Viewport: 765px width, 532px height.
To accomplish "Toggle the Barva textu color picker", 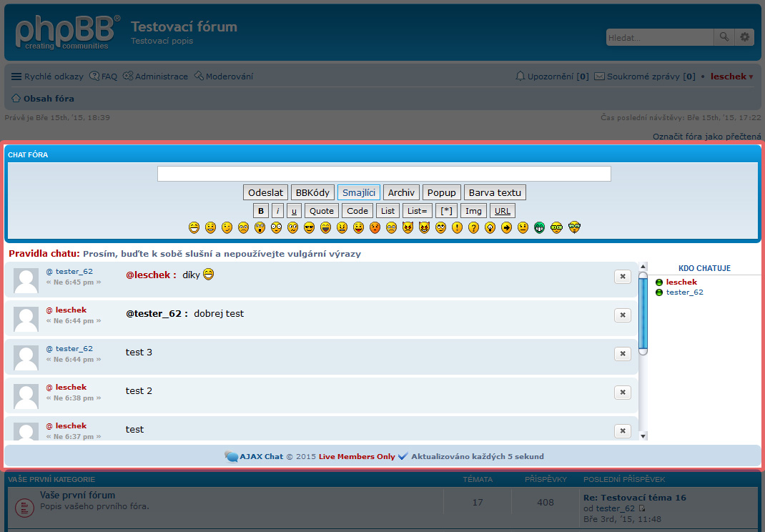I will pos(495,192).
